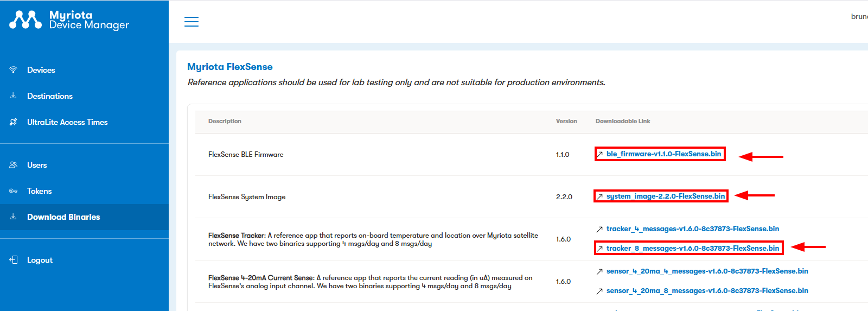Image resolution: width=868 pixels, height=311 pixels.
Task: Download sensor_4_20ma_8_messages binary
Action: (x=707, y=291)
